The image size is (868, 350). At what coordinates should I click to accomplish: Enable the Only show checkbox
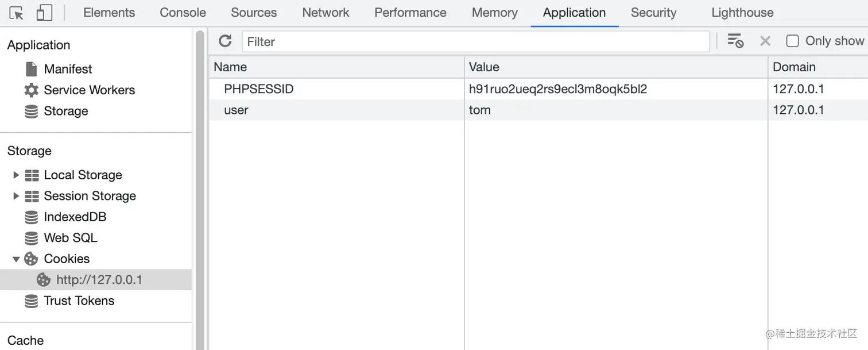[x=793, y=41]
